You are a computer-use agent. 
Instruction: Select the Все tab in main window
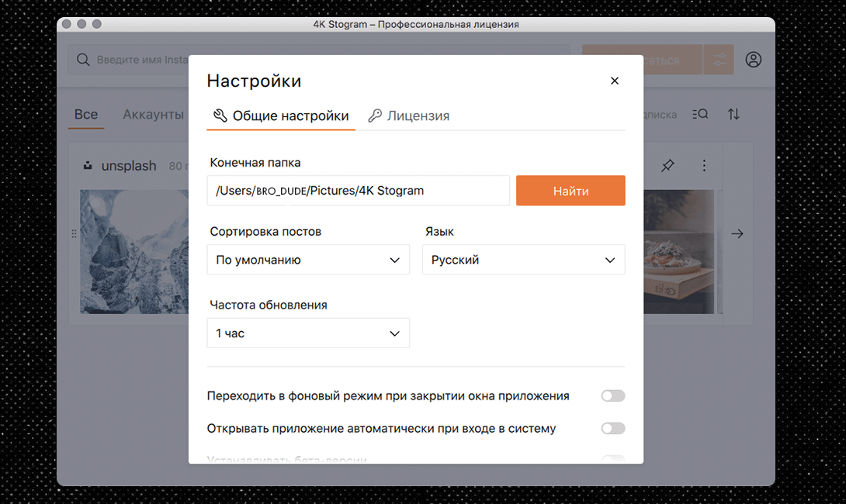click(86, 114)
